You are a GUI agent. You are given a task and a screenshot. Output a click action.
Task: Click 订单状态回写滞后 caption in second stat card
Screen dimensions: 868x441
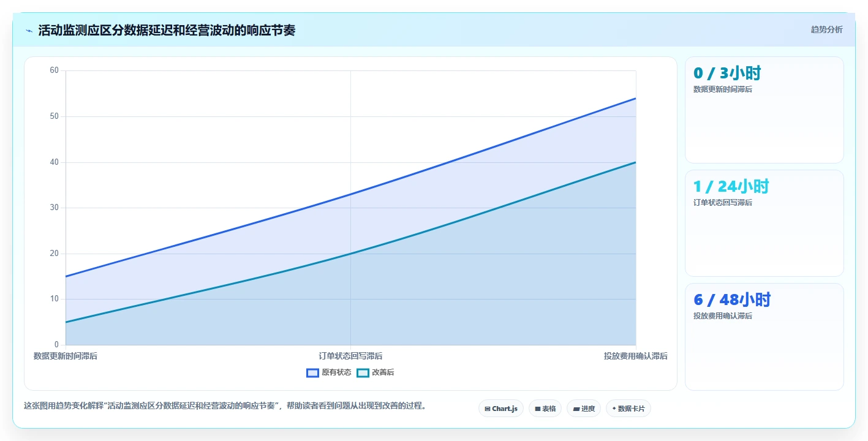coord(723,203)
